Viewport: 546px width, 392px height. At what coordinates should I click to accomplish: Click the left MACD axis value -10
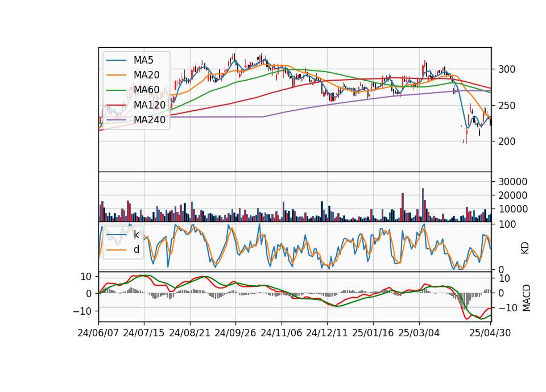(82, 311)
